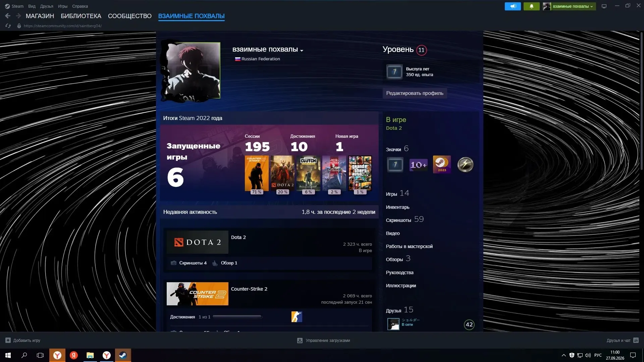Click the GTA V cover thumbnail
The height and width of the screenshot is (362, 644).
(x=360, y=173)
